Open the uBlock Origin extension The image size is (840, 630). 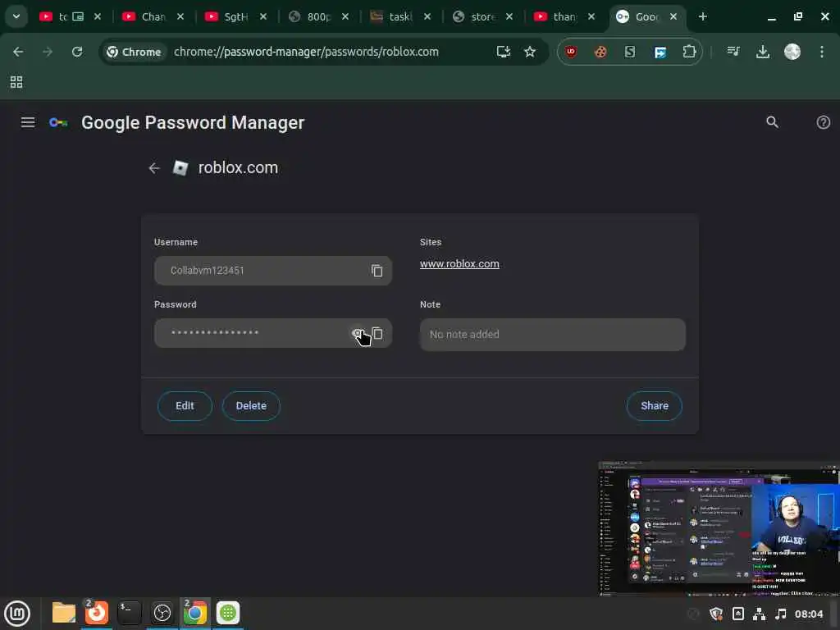point(571,52)
